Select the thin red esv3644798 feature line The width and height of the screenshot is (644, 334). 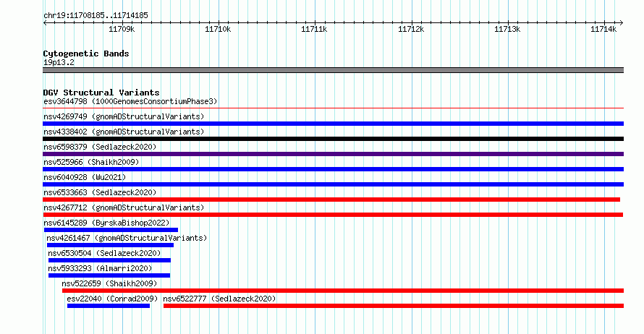tap(333, 108)
